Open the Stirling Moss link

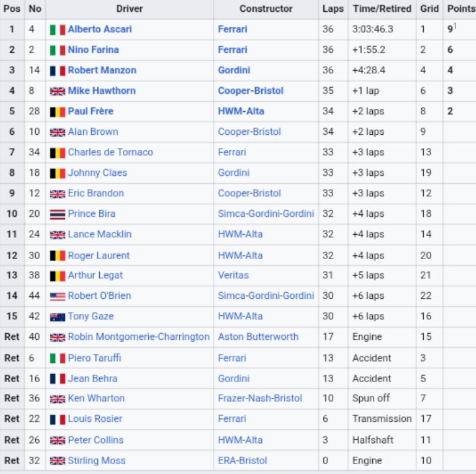[97, 460]
